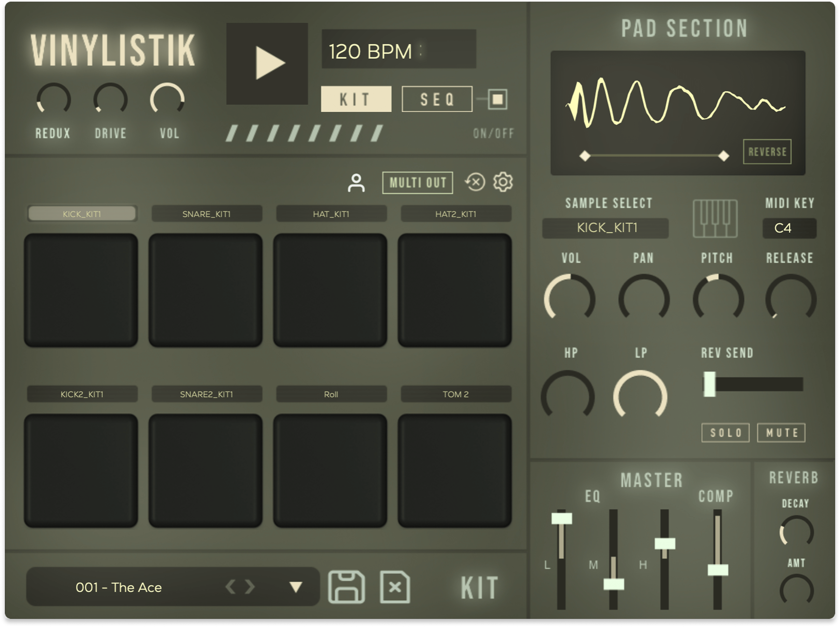Viewport: 840px width, 627px height.
Task: Open the C4 MIDI key selector
Action: coord(789,228)
